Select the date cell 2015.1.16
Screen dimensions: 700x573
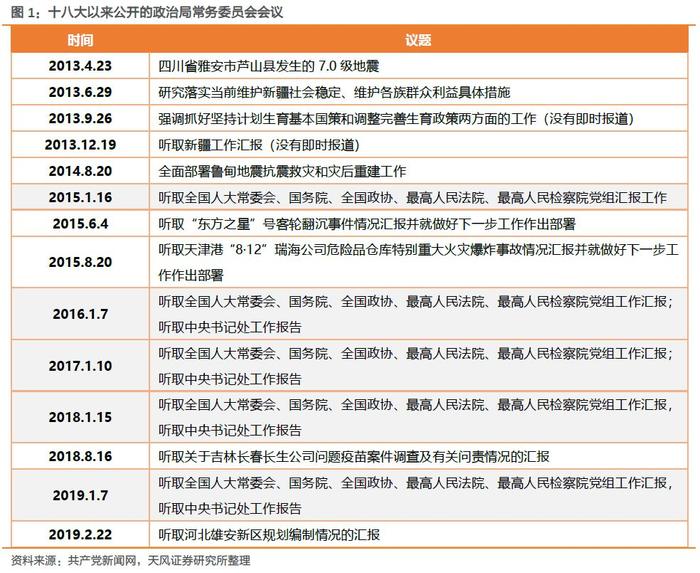pyautogui.click(x=80, y=198)
